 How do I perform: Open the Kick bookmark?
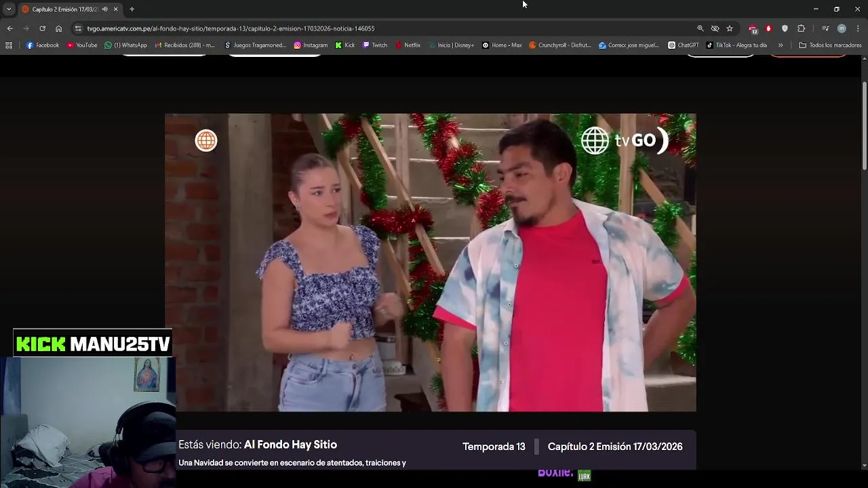coord(345,45)
